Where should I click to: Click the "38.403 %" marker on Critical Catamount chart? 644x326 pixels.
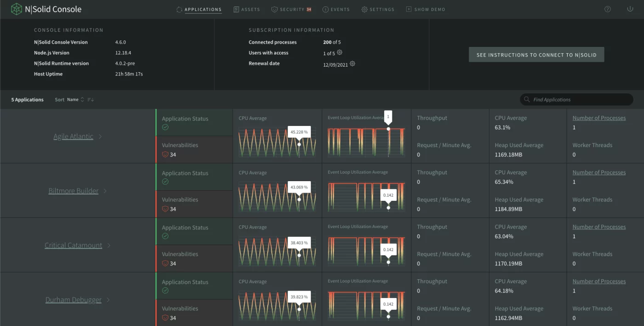coord(299,242)
